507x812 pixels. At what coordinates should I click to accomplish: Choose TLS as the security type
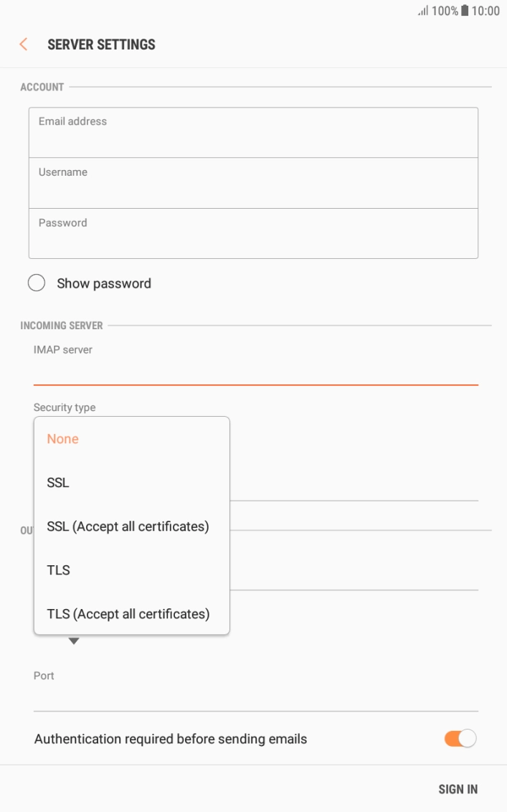[59, 570]
